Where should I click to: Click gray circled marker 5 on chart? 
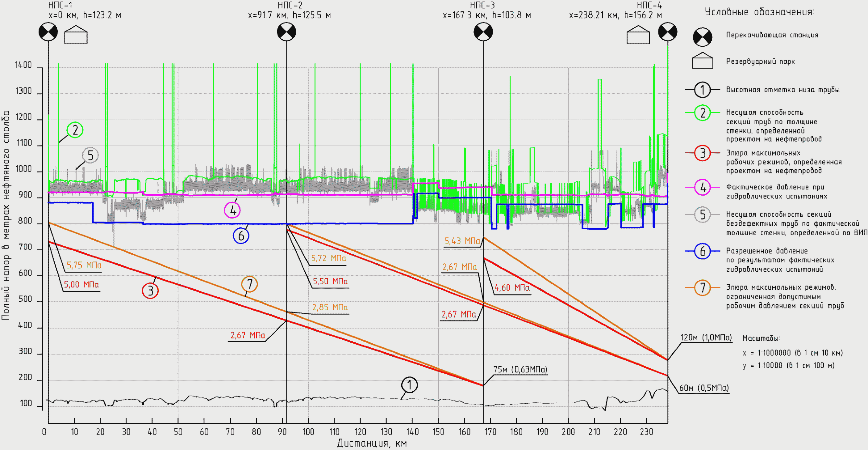click(90, 155)
